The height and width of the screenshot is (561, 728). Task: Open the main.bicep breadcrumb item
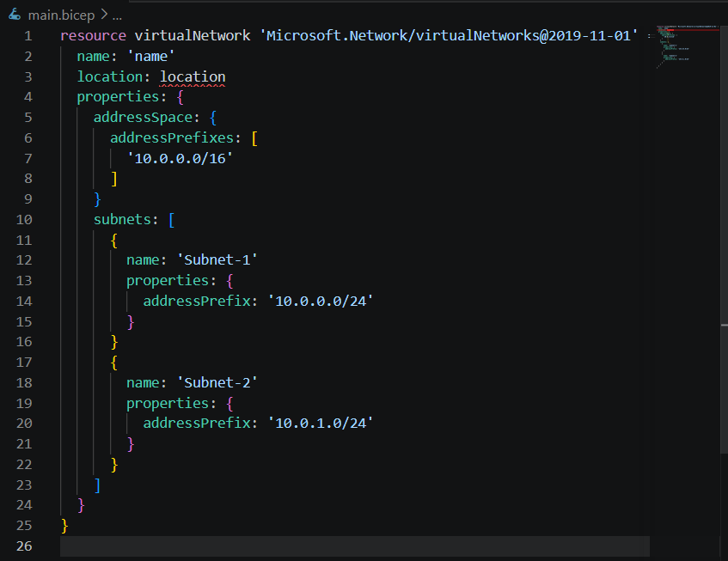click(x=60, y=15)
